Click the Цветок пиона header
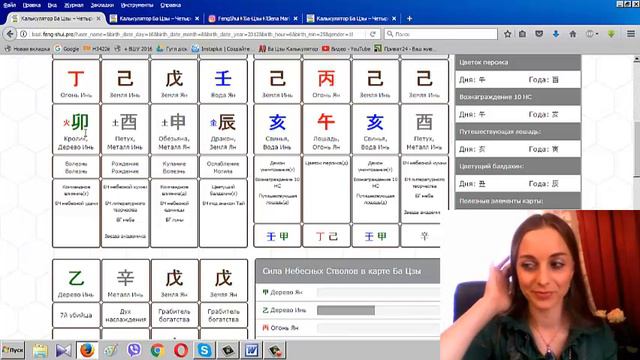The height and width of the screenshot is (360, 640). pyautogui.click(x=518, y=62)
